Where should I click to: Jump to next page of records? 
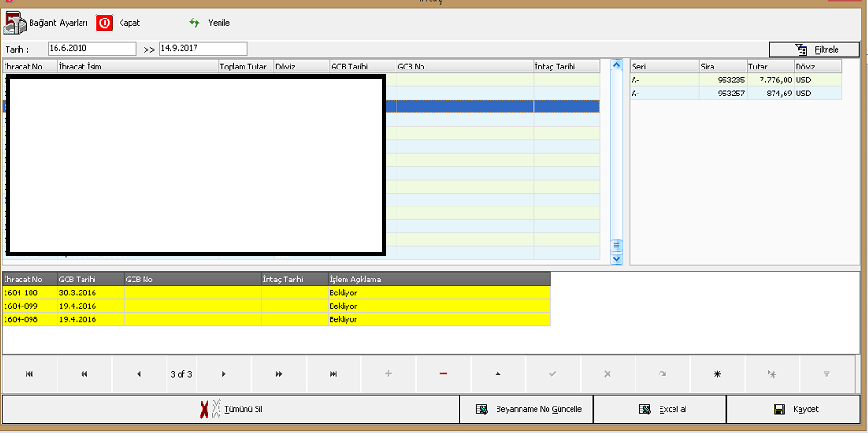pyautogui.click(x=279, y=374)
